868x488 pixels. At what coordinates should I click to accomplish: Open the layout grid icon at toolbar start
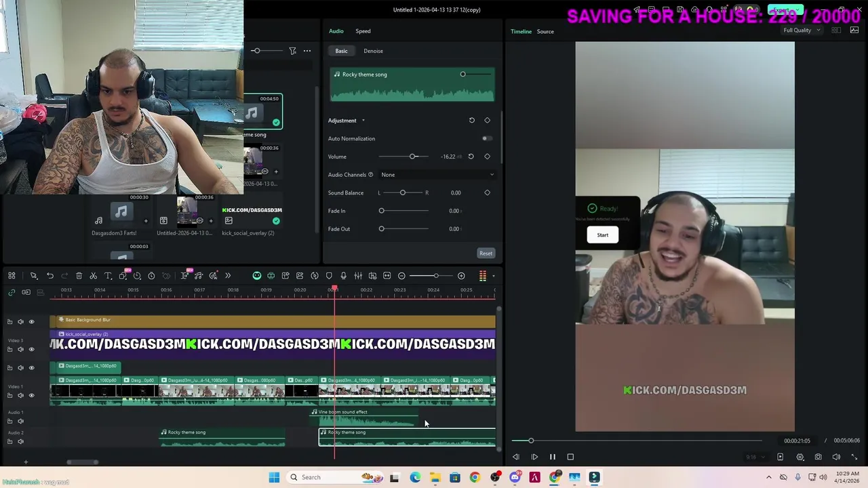[x=12, y=276]
